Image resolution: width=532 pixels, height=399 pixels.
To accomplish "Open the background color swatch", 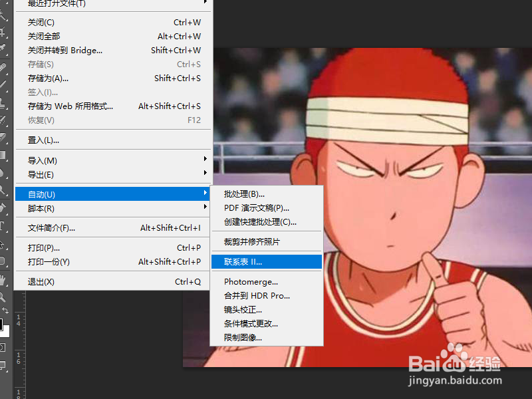I will 7,332.
